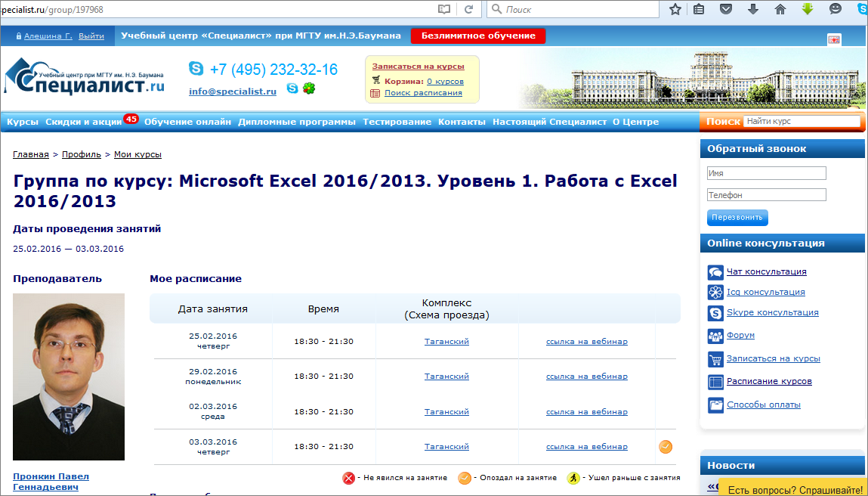This screenshot has height=496, width=868.
Task: Switch language with the flag icon
Action: [x=834, y=39]
